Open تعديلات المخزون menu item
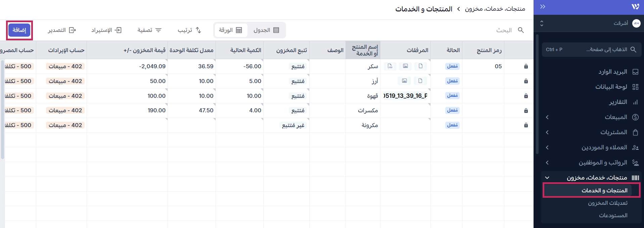The image size is (644, 228). click(x=607, y=203)
